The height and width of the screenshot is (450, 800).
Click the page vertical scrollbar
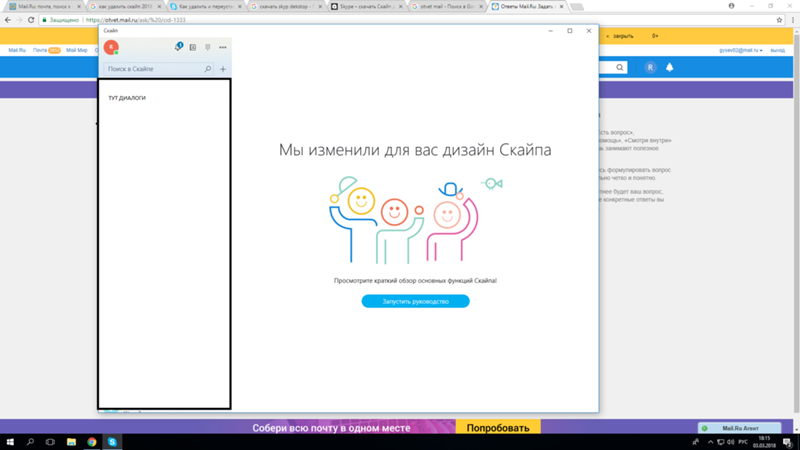click(x=796, y=224)
